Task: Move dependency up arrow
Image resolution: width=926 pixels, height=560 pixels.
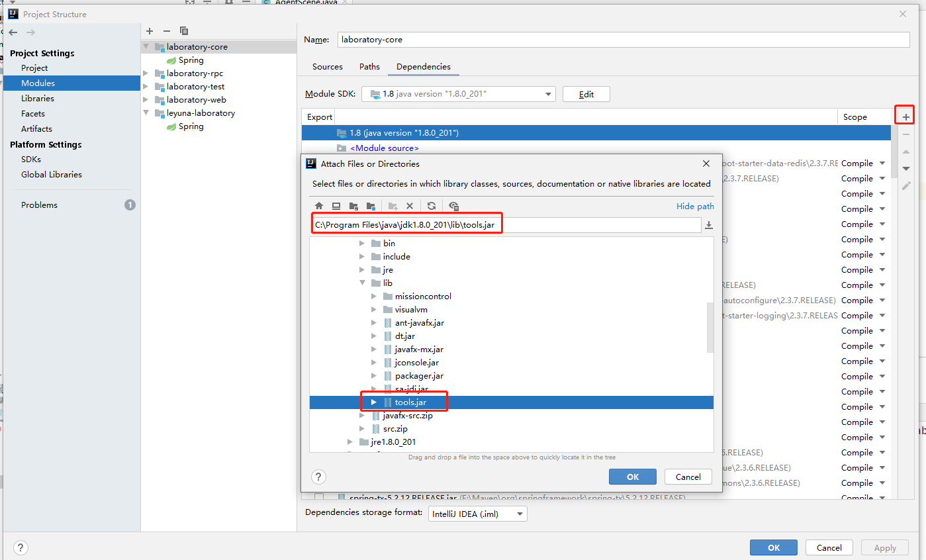Action: 906,152
